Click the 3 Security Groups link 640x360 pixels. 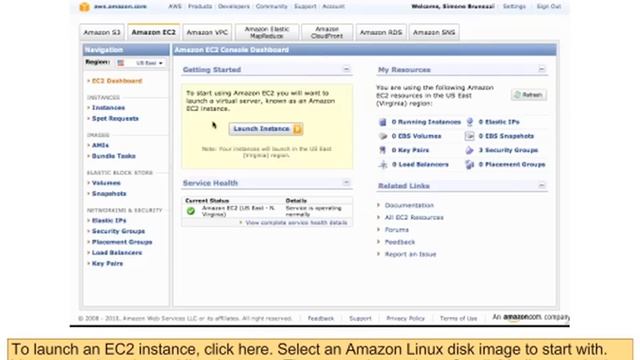[x=508, y=150]
